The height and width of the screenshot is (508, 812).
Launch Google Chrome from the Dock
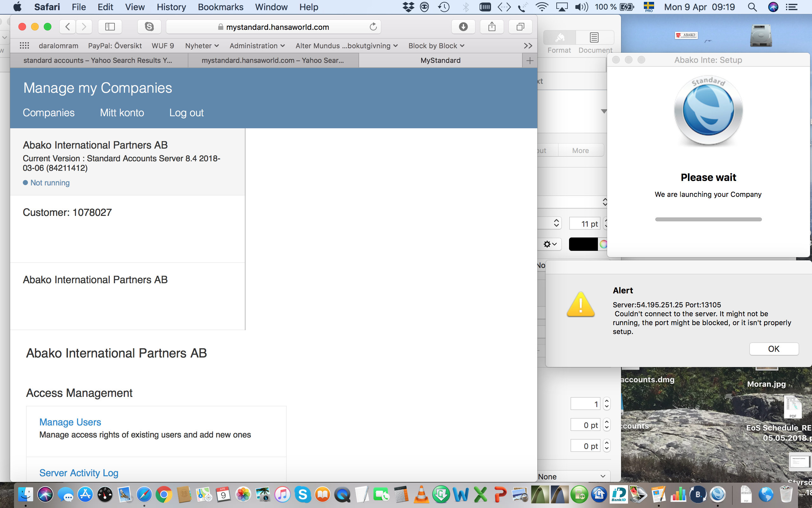point(164,495)
